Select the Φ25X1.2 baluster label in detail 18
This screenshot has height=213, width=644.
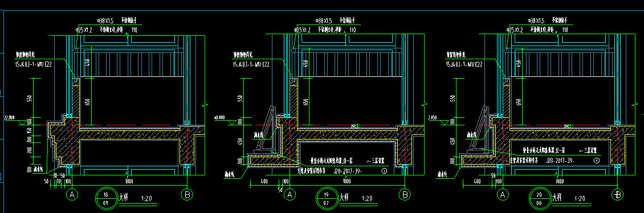[x=84, y=30]
